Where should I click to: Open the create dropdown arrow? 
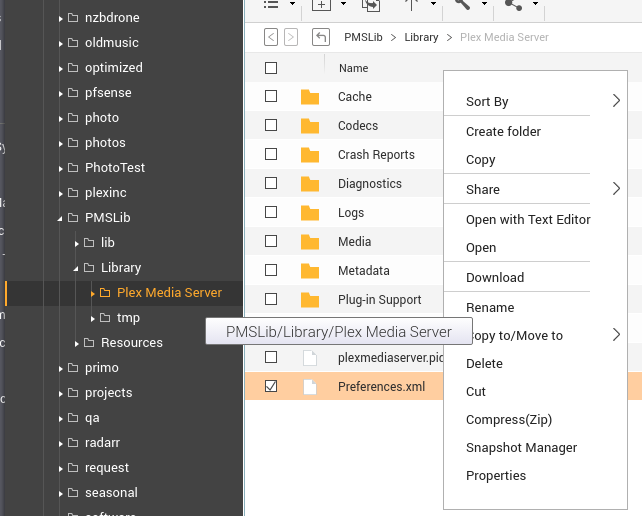click(x=344, y=4)
